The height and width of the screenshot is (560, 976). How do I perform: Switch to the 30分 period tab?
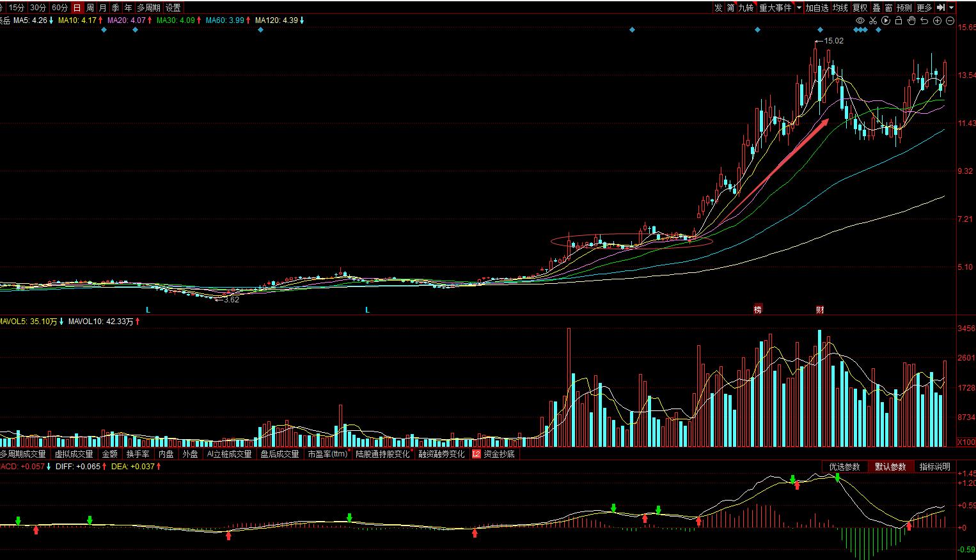click(x=38, y=8)
